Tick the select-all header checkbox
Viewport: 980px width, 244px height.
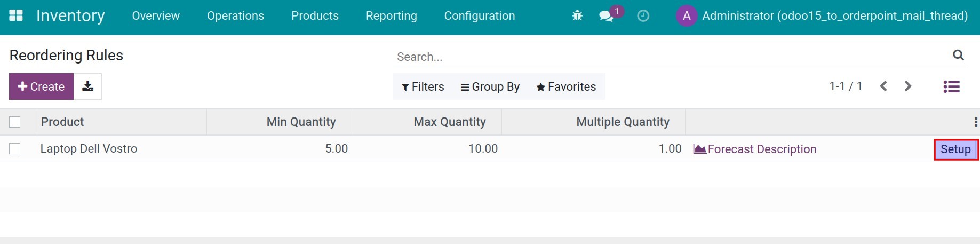[x=15, y=122]
